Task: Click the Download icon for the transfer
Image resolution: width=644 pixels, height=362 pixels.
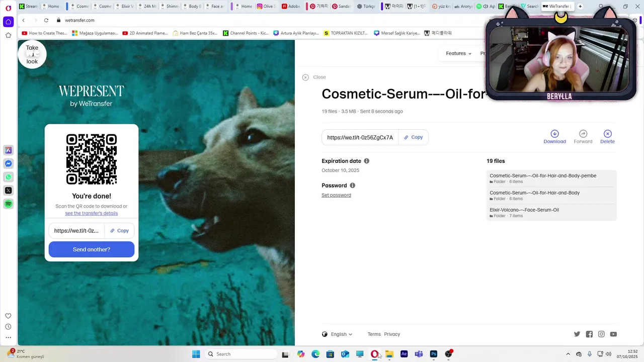Action: point(554,134)
